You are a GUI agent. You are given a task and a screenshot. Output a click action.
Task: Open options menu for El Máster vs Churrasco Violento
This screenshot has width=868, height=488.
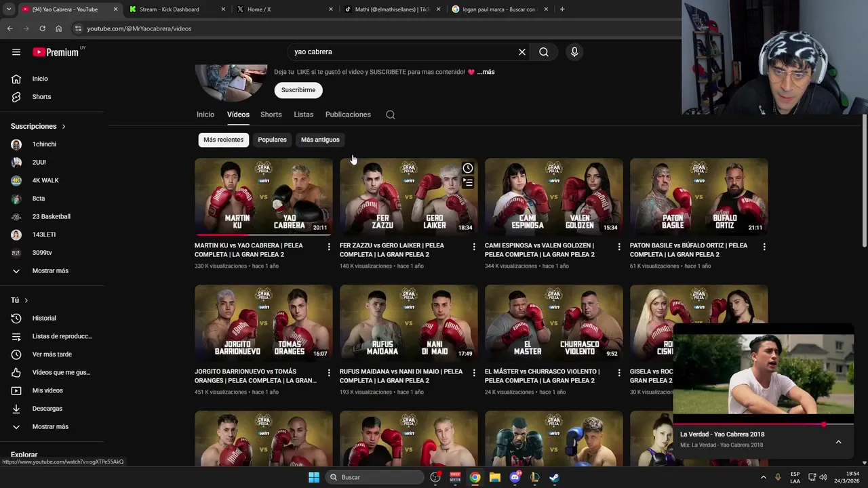[619, 373]
